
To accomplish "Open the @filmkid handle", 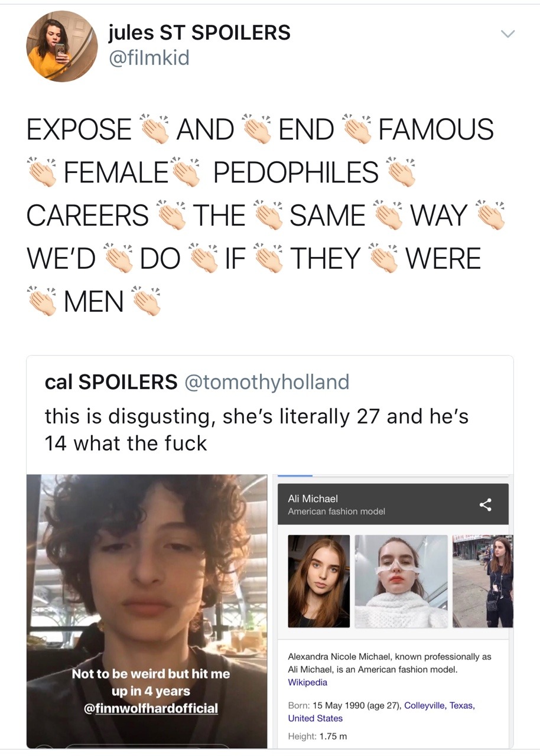I will [x=149, y=58].
